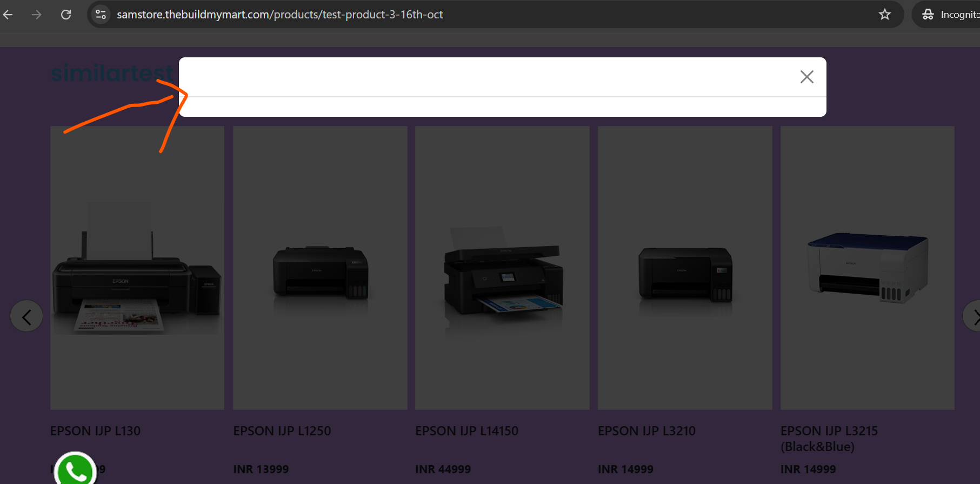Open the EPSON IJP L14150 product image
The width and height of the screenshot is (980, 484).
pos(502,268)
